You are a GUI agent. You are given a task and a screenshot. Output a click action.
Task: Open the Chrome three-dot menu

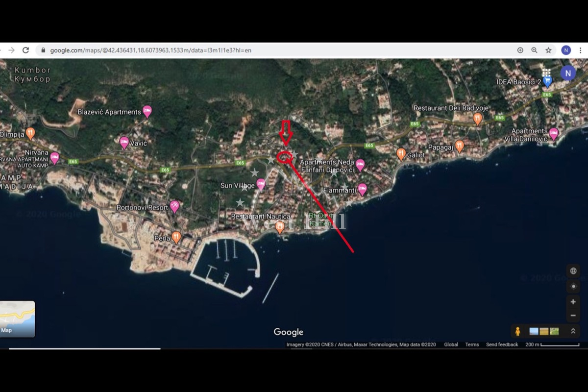click(581, 50)
